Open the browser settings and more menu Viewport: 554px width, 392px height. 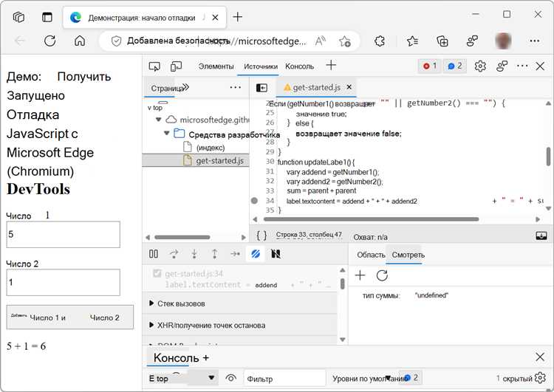coord(535,41)
